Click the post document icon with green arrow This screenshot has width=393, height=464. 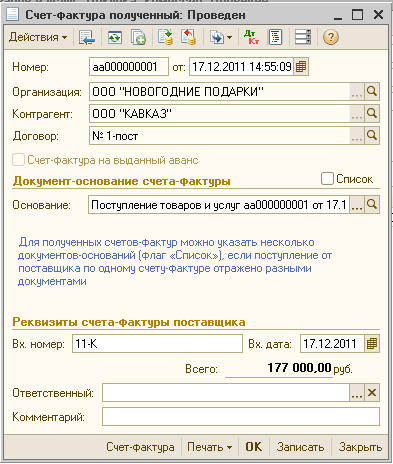pos(165,37)
